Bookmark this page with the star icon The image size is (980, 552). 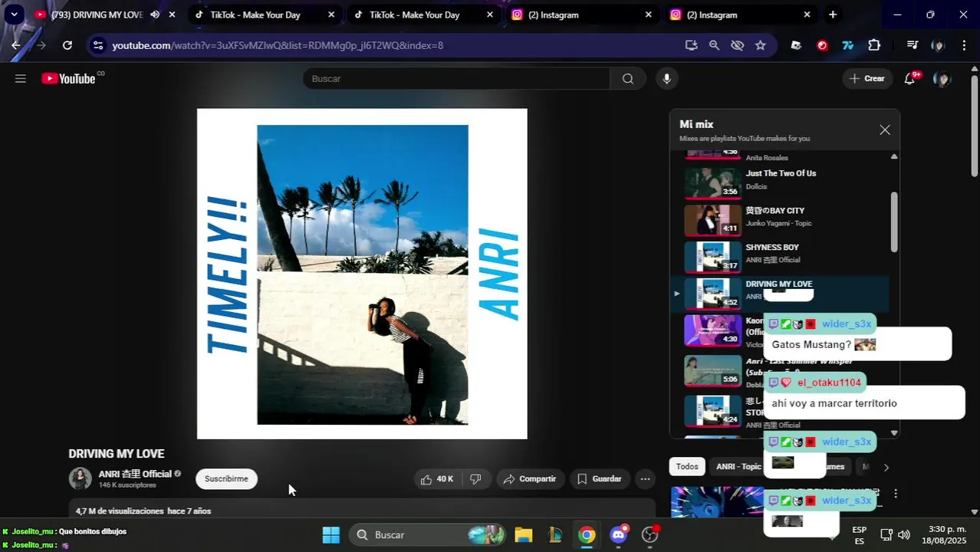tap(760, 45)
